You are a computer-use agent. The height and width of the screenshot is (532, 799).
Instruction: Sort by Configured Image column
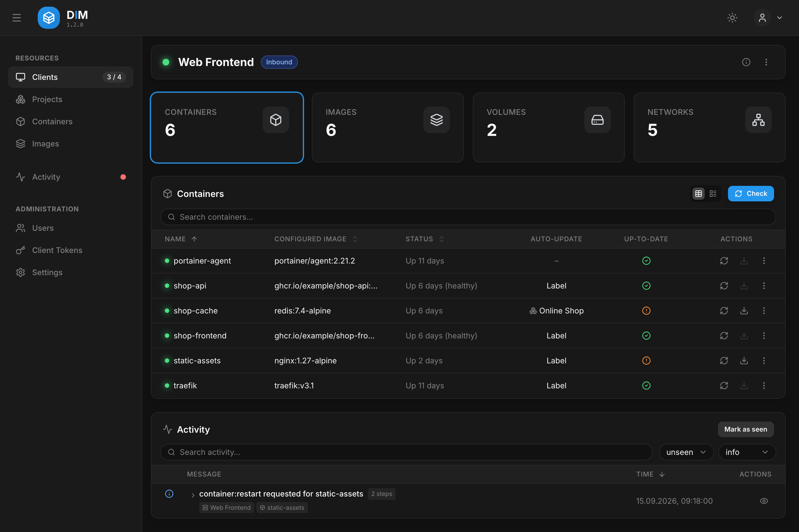pos(316,239)
